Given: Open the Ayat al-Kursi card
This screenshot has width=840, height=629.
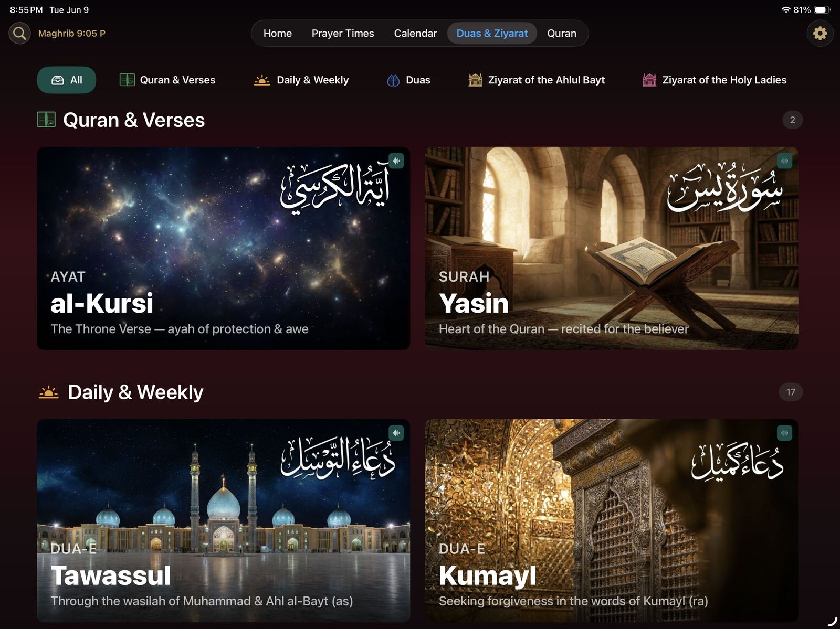Looking at the screenshot, I should tap(223, 248).
